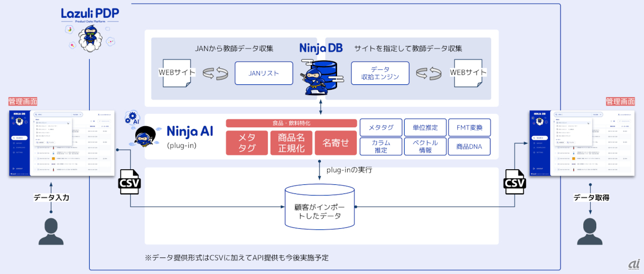This screenshot has width=644, height=274.
Task: Click the 食品・飲料特化 header bar
Action: (291, 123)
